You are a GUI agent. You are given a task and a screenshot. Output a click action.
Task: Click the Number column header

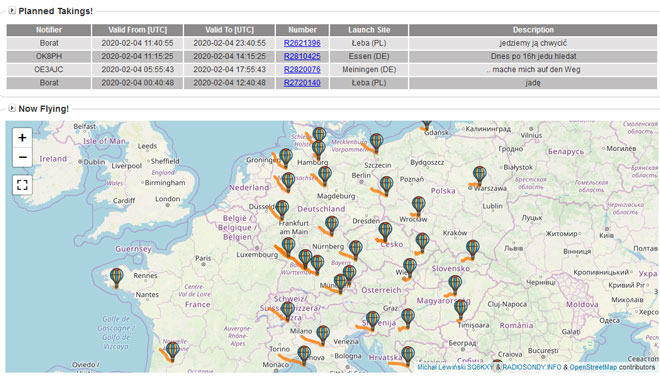[x=302, y=30]
